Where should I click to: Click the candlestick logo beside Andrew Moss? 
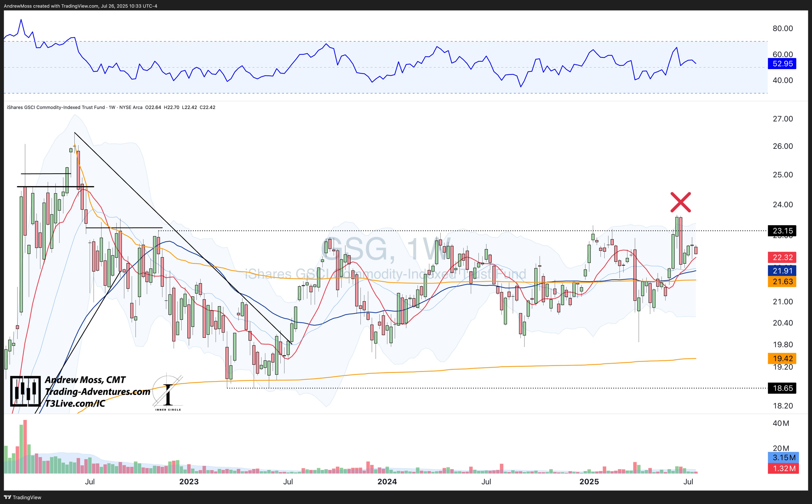pyautogui.click(x=25, y=391)
